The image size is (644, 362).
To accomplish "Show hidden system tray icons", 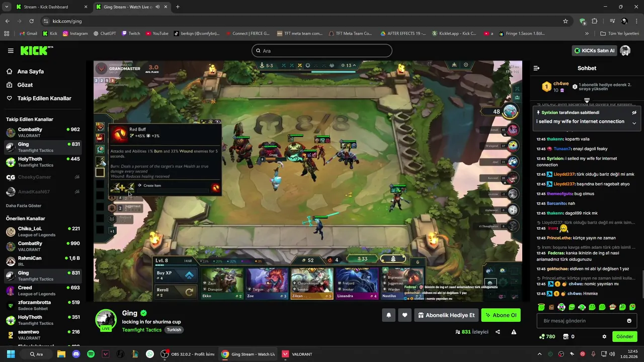I will 539,354.
